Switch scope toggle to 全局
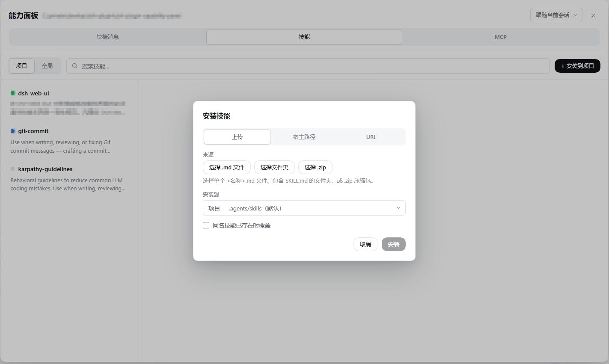The width and height of the screenshot is (609, 364). [x=47, y=66]
